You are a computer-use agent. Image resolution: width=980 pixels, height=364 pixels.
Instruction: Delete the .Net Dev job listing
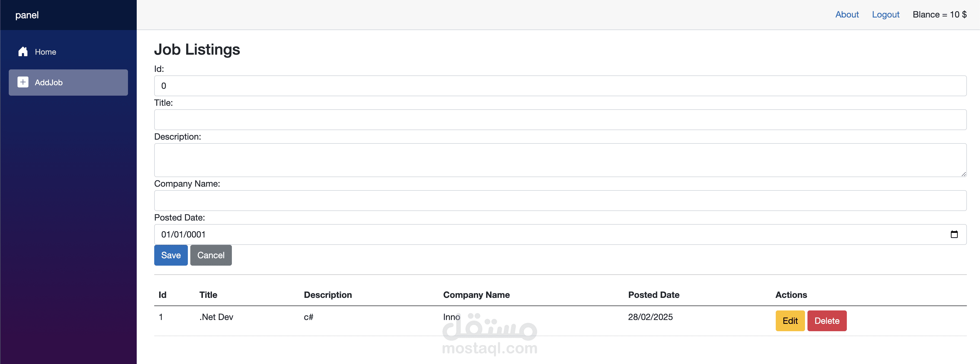coord(827,321)
